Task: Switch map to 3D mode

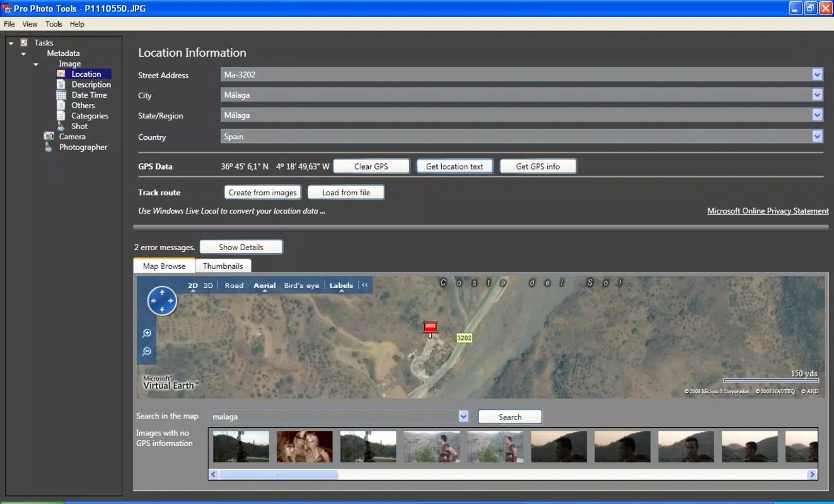Action: (208, 285)
